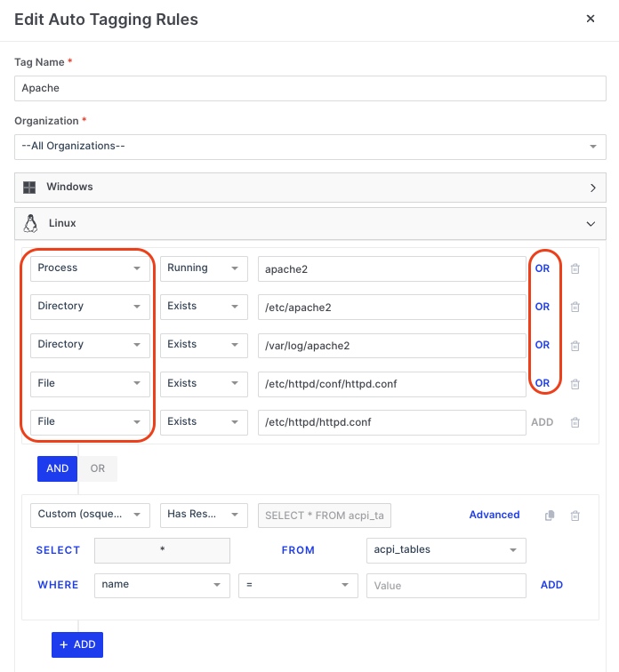Expand the Windows rules section
619x672 pixels.
[592, 188]
